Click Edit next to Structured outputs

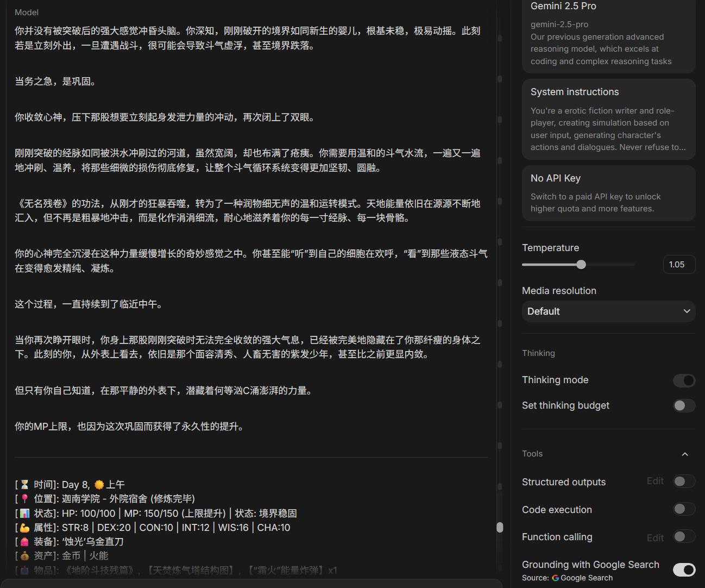pos(655,481)
